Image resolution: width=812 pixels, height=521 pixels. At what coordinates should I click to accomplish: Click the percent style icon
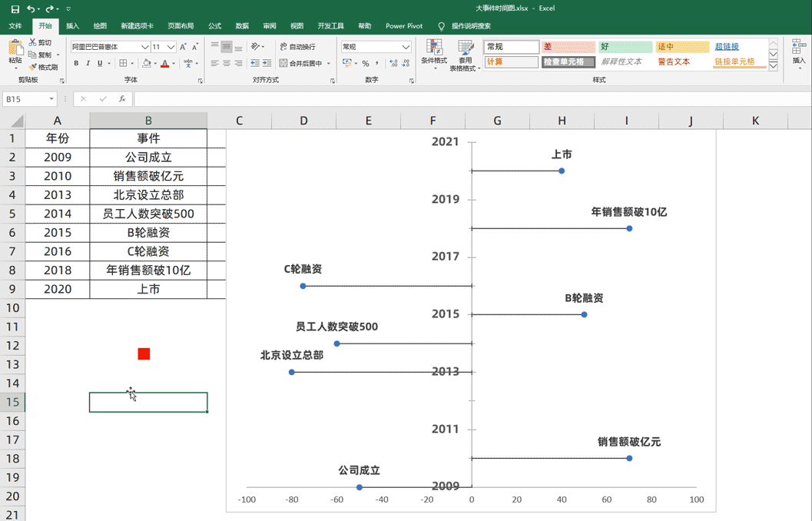pos(366,63)
